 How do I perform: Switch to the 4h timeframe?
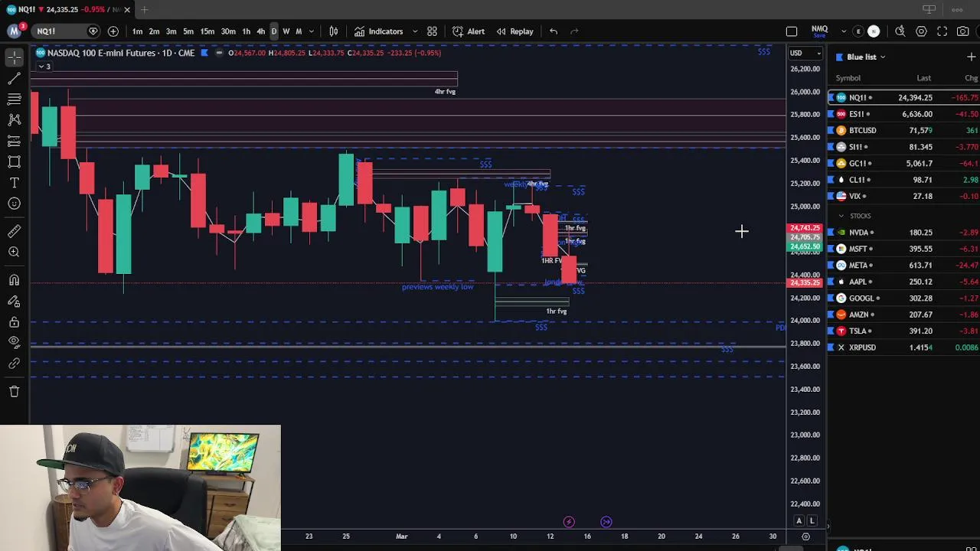point(260,31)
